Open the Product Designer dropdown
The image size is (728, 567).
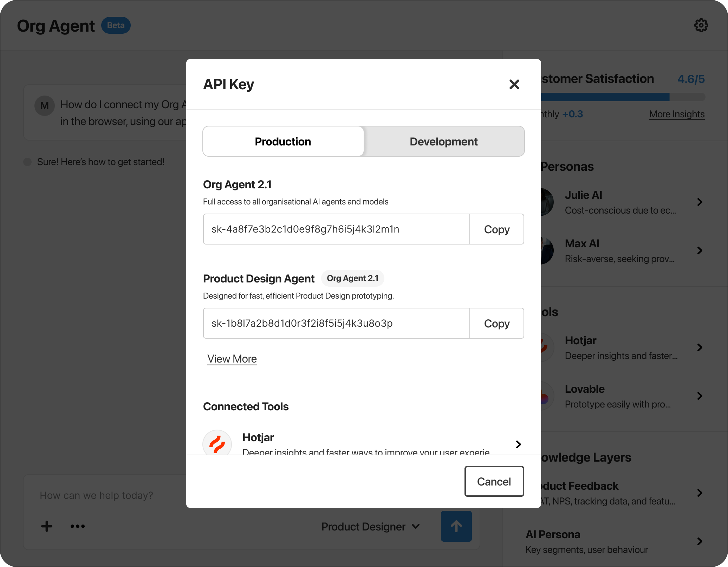(370, 527)
